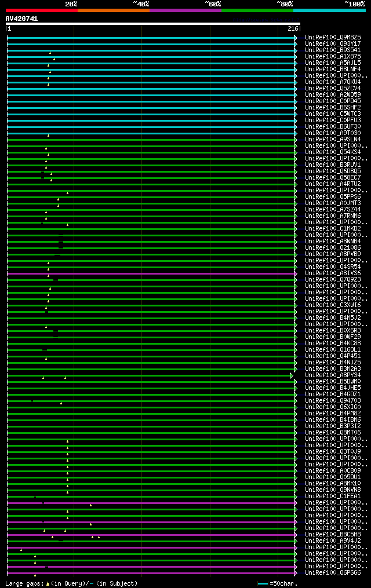Select the UniRef100_B4JHE5 label
The height and width of the screenshot is (588, 371).
[333, 388]
